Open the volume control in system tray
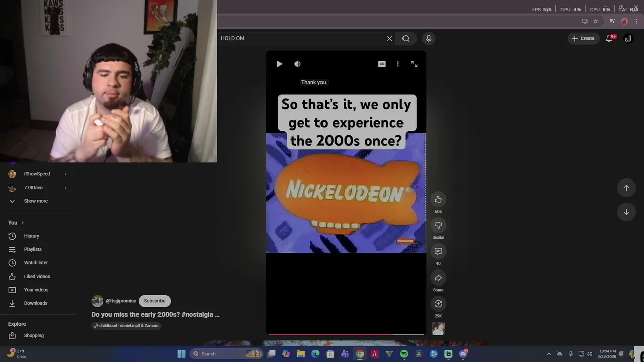This screenshot has height=362, width=644. tap(589, 354)
